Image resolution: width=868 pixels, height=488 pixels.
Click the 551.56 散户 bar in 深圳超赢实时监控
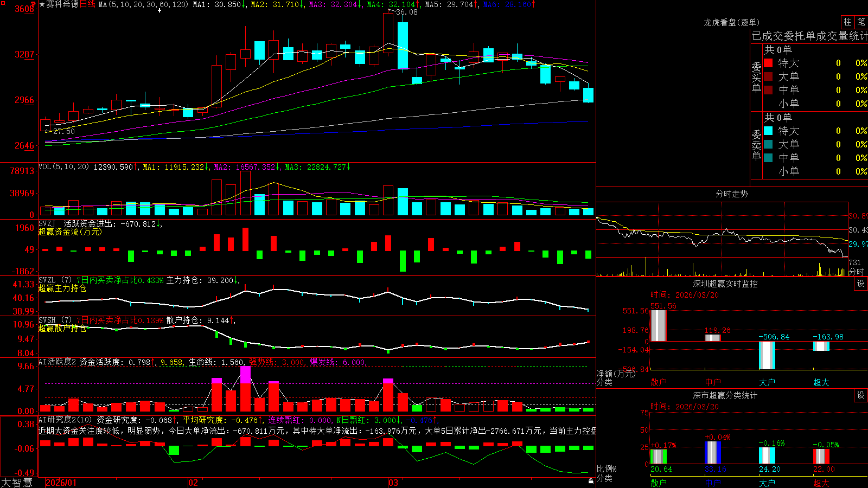659,325
